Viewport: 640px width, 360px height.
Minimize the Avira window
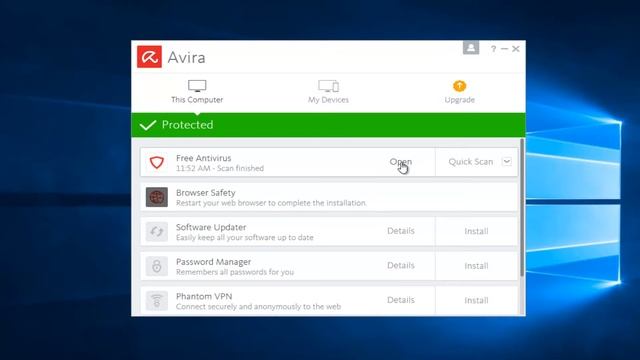(504, 49)
